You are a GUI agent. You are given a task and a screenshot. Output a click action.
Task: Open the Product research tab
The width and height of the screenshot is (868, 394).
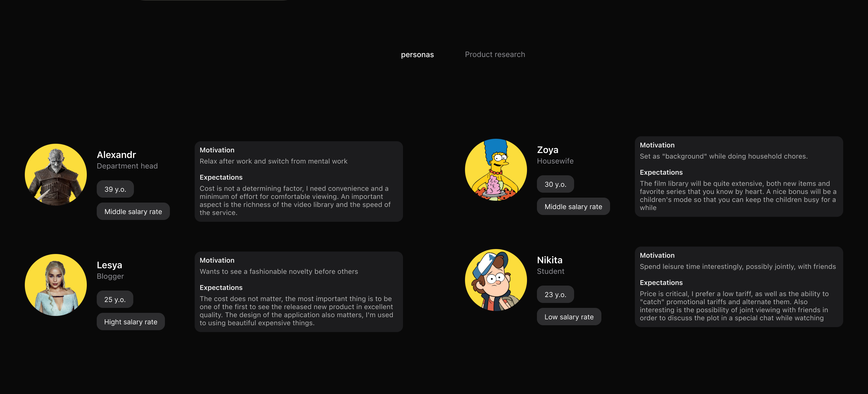(x=495, y=55)
